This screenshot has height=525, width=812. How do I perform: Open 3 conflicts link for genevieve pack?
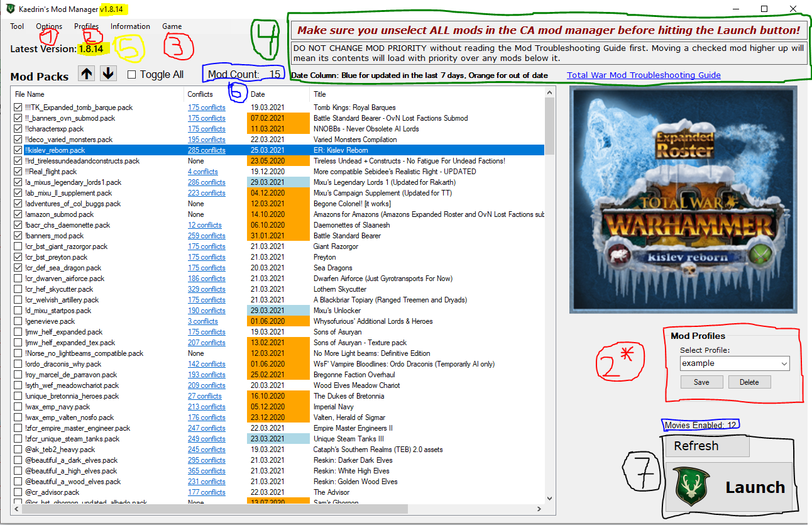[203, 321]
